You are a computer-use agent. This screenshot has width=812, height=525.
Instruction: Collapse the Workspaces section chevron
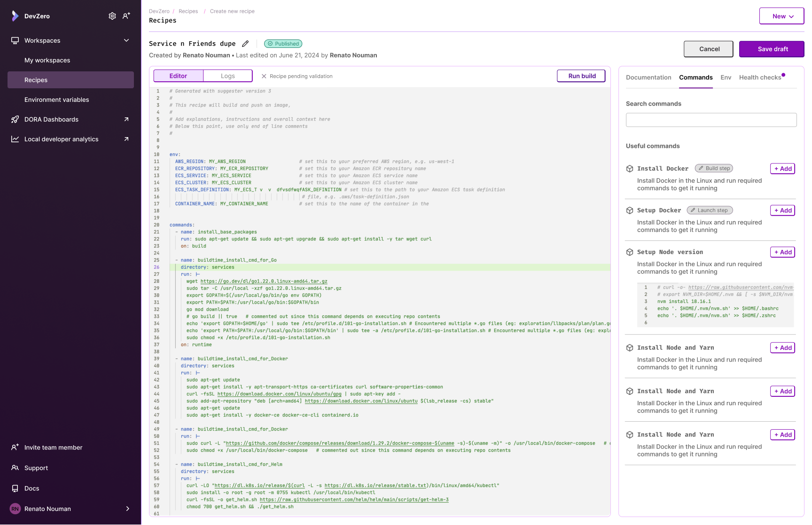tap(126, 40)
